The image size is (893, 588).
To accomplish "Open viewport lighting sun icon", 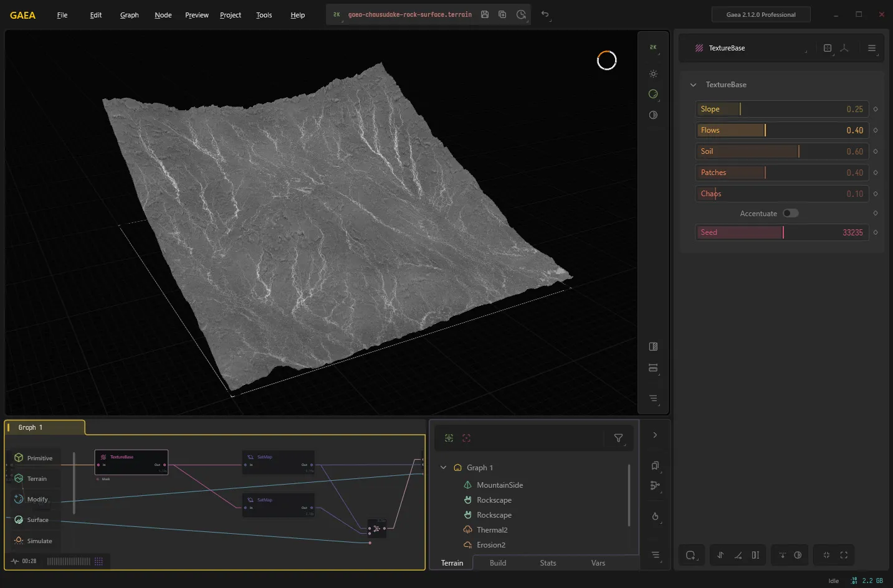I will tap(653, 74).
